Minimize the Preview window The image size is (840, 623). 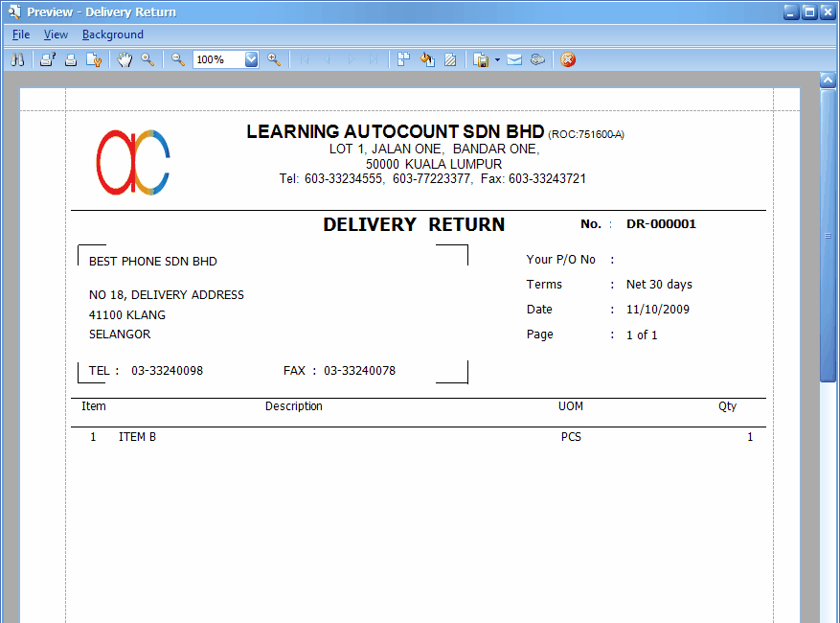coord(791,12)
